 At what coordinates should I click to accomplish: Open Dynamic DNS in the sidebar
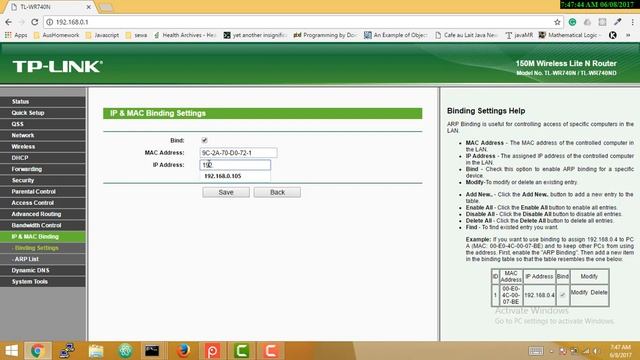click(x=43, y=270)
